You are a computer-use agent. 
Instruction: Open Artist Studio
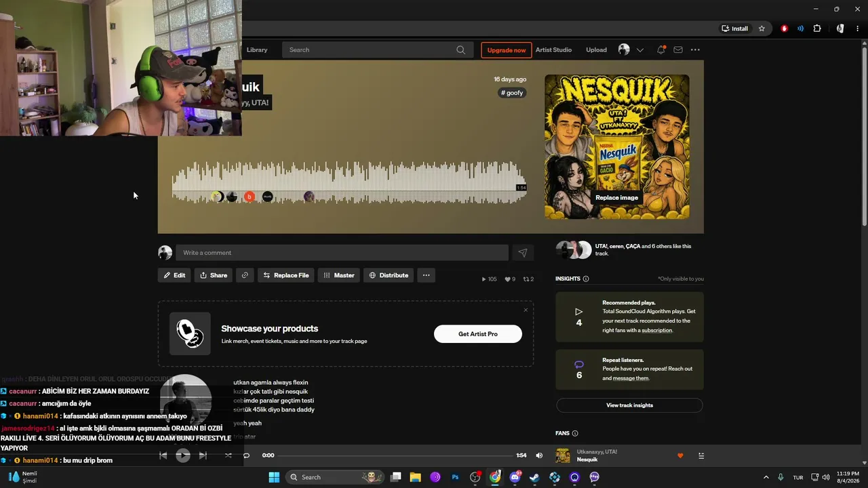(553, 49)
